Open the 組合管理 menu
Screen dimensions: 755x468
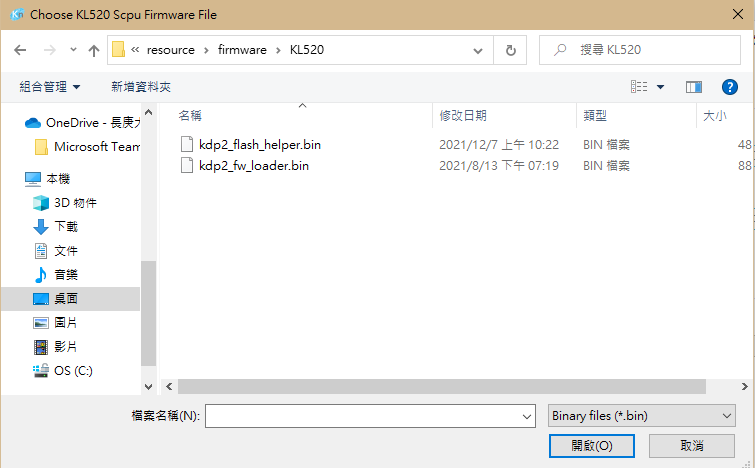point(50,87)
